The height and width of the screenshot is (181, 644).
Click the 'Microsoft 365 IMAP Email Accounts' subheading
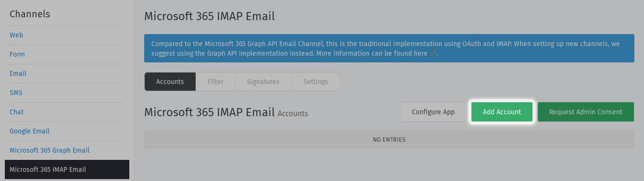point(226,112)
